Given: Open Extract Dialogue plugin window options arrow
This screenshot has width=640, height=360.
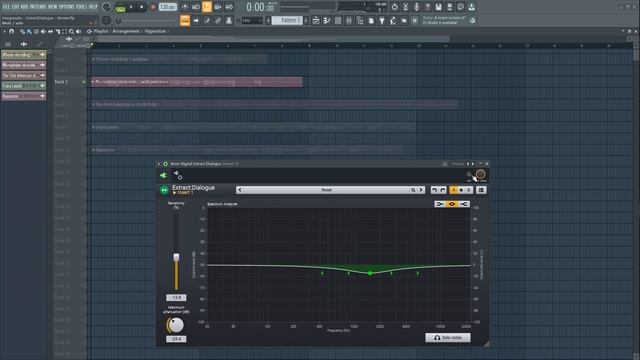Looking at the screenshot, I should point(159,164).
